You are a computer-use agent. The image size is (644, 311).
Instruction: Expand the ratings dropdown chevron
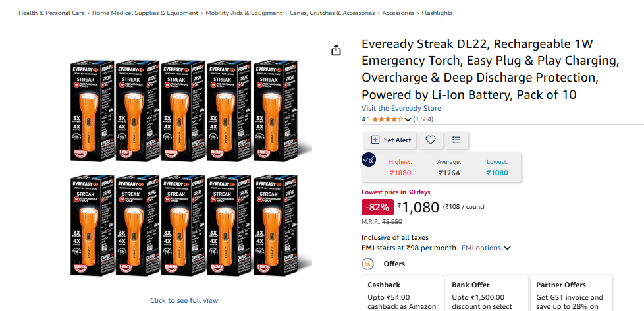click(408, 119)
